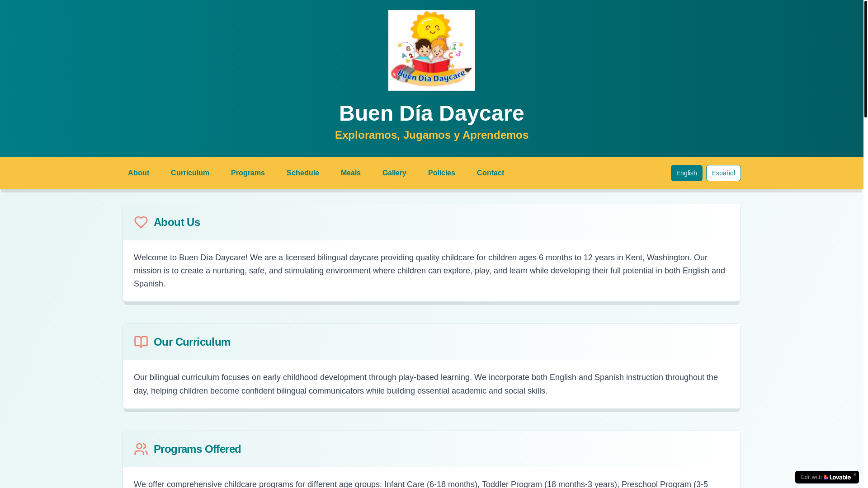
Task: Click the people icon beside Programs Offered
Action: 141,449
